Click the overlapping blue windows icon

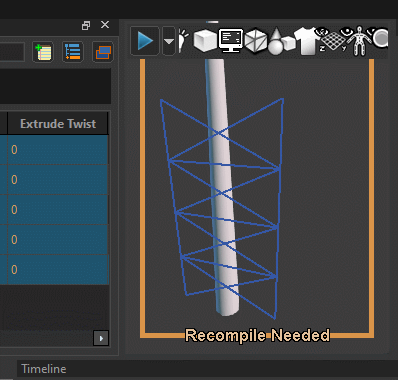click(103, 52)
